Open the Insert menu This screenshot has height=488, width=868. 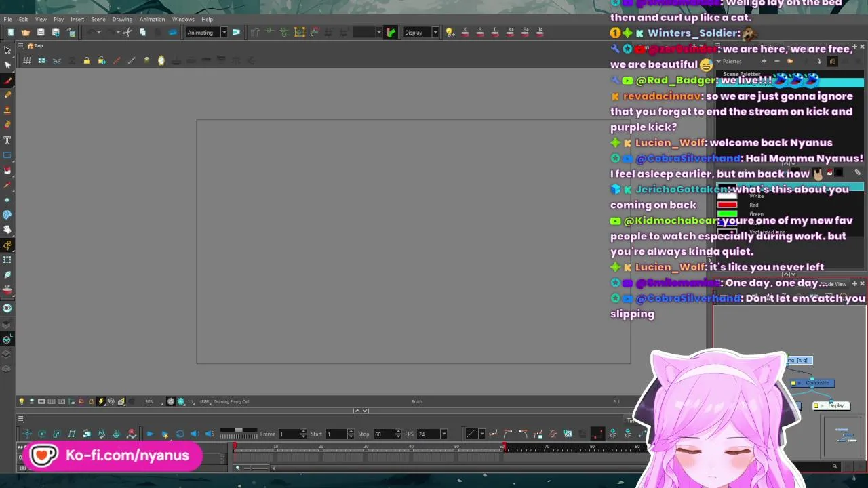point(77,19)
